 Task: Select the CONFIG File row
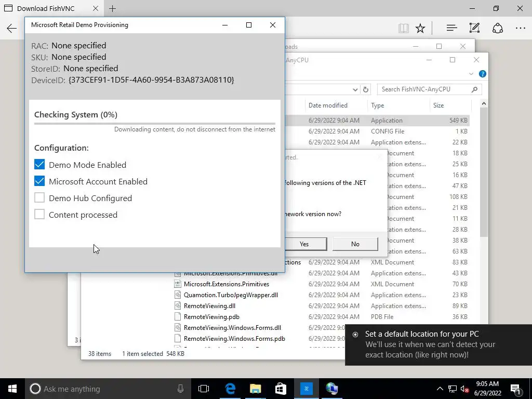(x=377, y=131)
